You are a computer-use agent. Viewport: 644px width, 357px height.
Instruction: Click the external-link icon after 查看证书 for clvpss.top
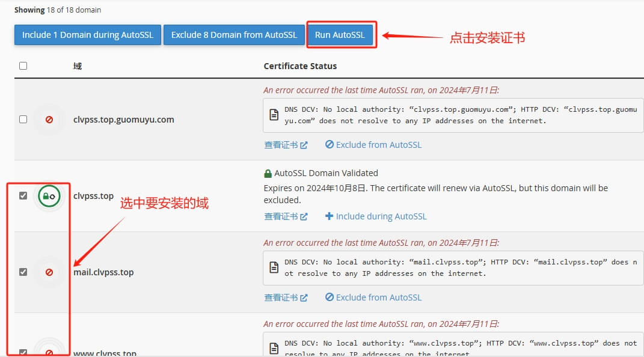pos(304,216)
